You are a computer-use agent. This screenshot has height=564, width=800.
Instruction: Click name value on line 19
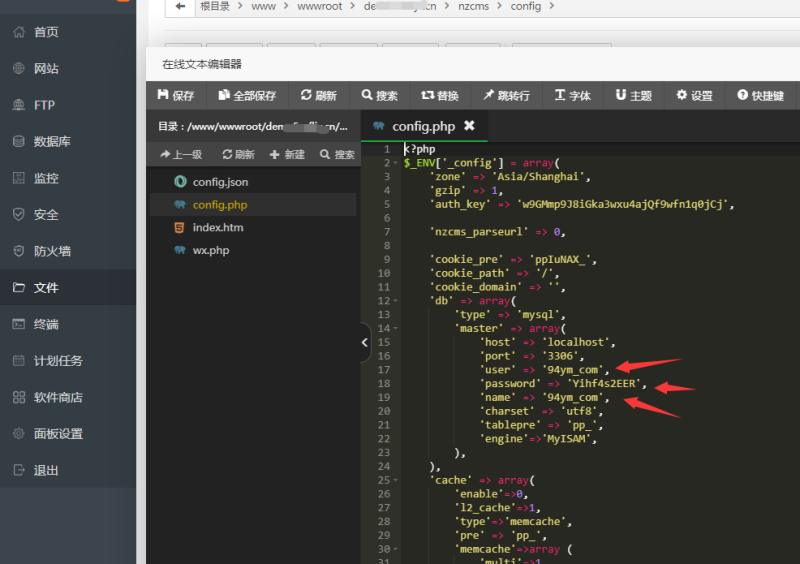coord(572,397)
